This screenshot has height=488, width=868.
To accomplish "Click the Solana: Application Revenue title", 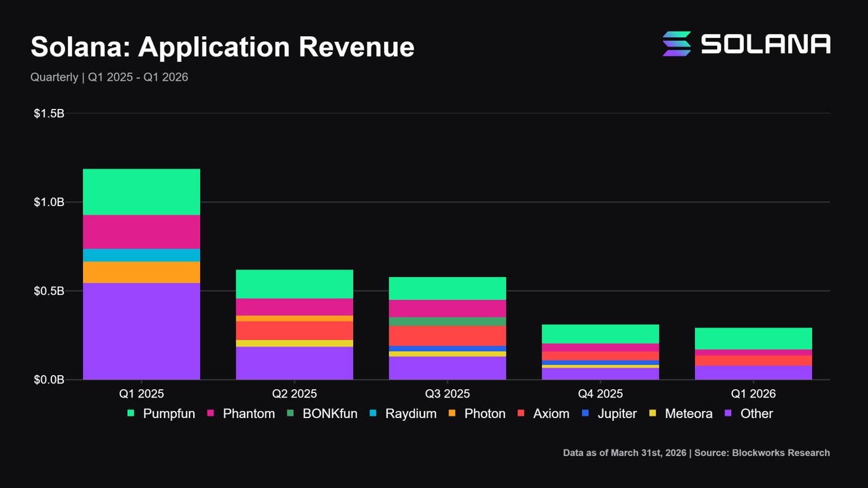I will click(x=222, y=47).
